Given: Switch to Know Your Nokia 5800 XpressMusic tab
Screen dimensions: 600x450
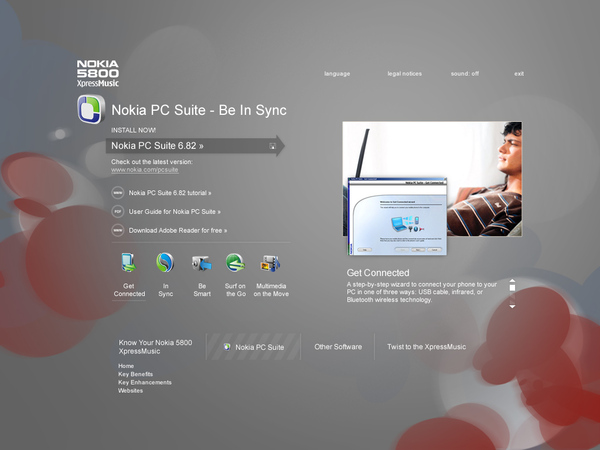Looking at the screenshot, I should pyautogui.click(x=155, y=347).
